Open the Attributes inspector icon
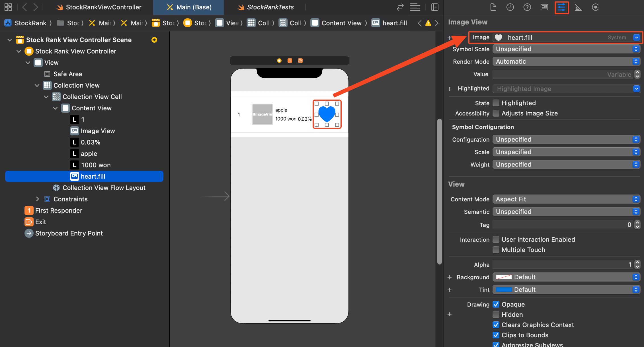Image resolution: width=644 pixels, height=347 pixels. tap(561, 7)
